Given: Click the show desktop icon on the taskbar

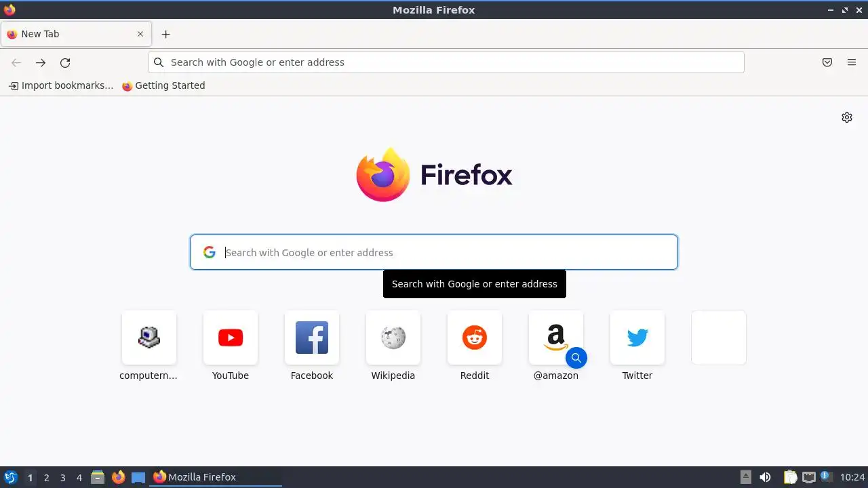Looking at the screenshot, I should (x=138, y=477).
